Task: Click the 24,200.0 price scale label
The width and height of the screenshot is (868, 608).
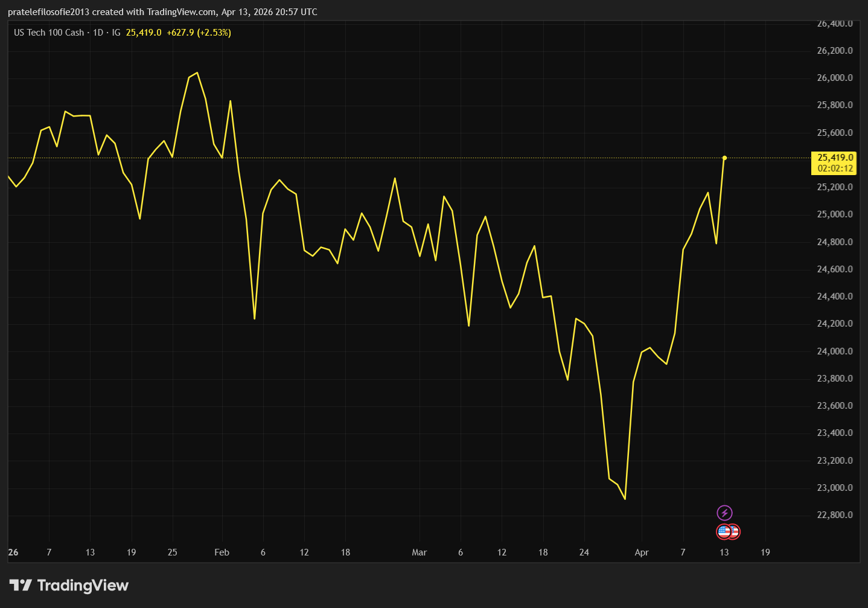Action: 835,324
